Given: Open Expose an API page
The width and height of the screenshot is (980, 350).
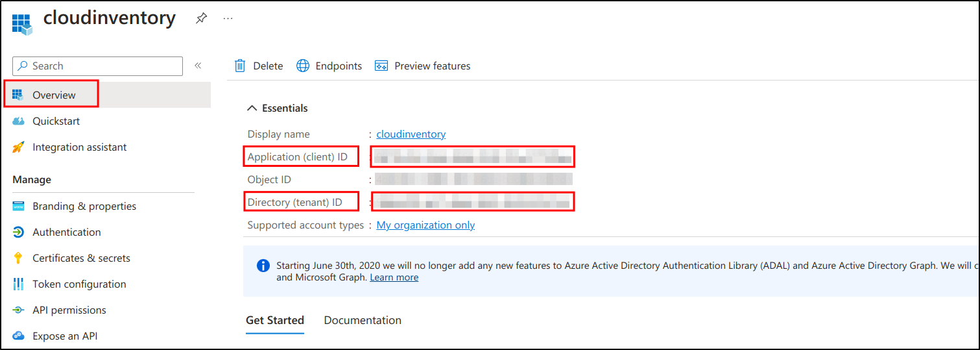Looking at the screenshot, I should point(65,336).
